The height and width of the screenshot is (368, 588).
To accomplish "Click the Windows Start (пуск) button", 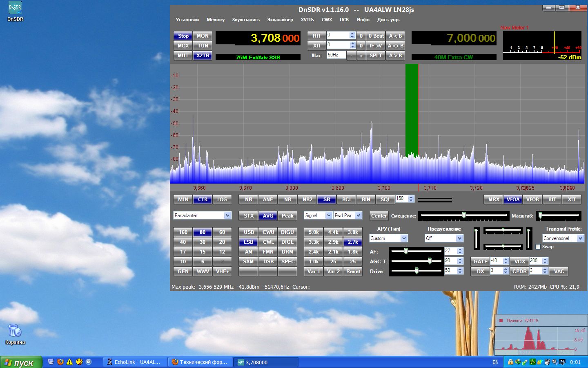I will (21, 362).
